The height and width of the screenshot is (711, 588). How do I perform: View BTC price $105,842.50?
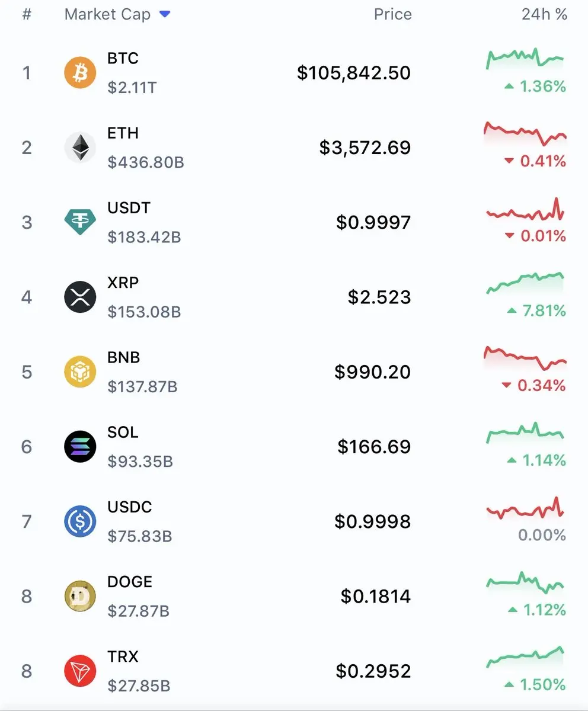[354, 73]
